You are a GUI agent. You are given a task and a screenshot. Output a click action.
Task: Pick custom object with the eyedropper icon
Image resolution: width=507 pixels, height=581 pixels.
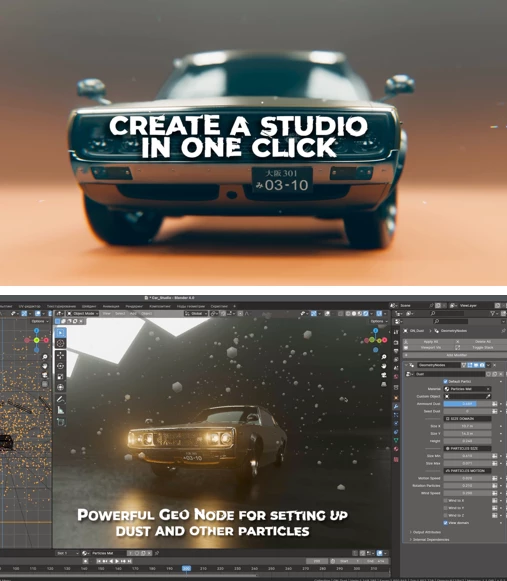tap(488, 396)
